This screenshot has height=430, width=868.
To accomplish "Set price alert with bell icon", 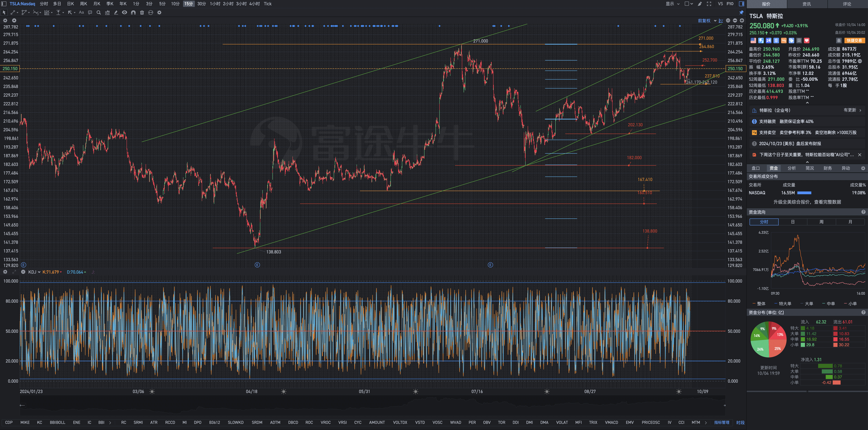I will click(x=839, y=40).
